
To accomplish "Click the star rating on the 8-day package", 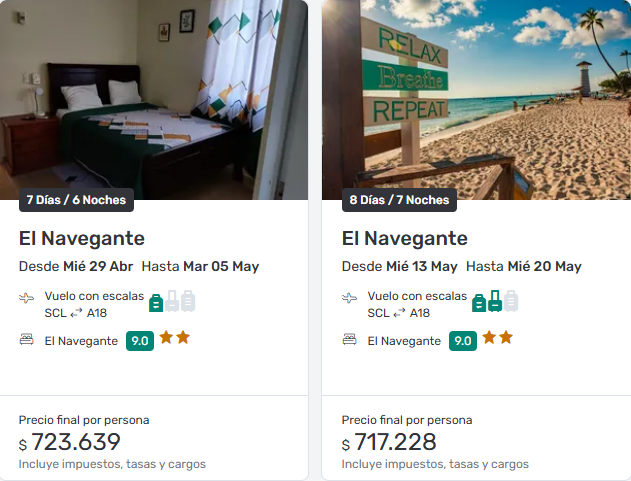I will [x=498, y=338].
